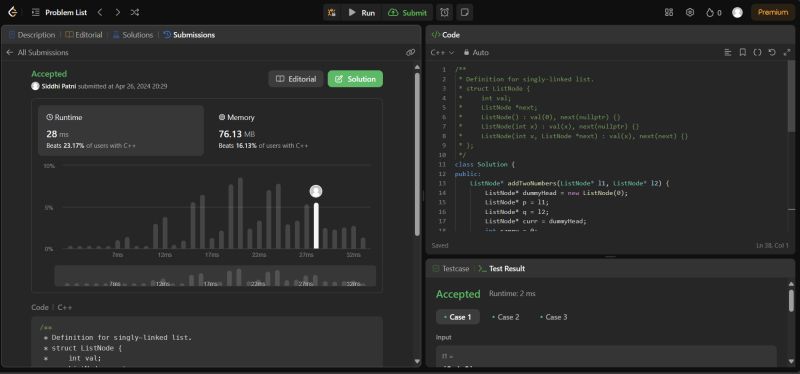Viewport: 800px width, 374px height.
Task: Click the 'Runtime: 2 ms' text
Action: (512, 293)
